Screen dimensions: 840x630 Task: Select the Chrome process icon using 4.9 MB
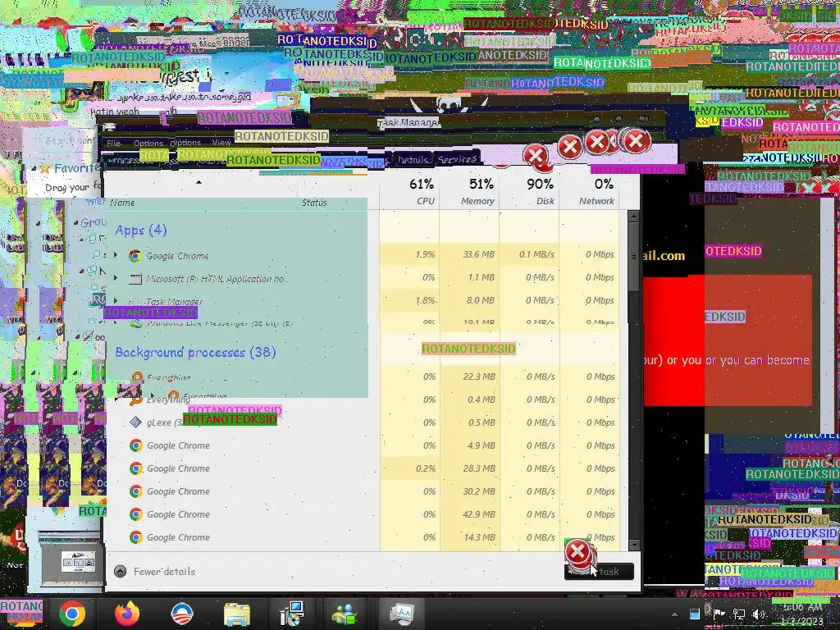tap(136, 445)
